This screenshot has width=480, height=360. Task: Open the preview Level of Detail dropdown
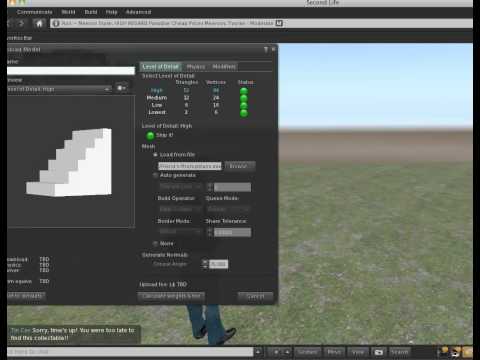pos(59,89)
